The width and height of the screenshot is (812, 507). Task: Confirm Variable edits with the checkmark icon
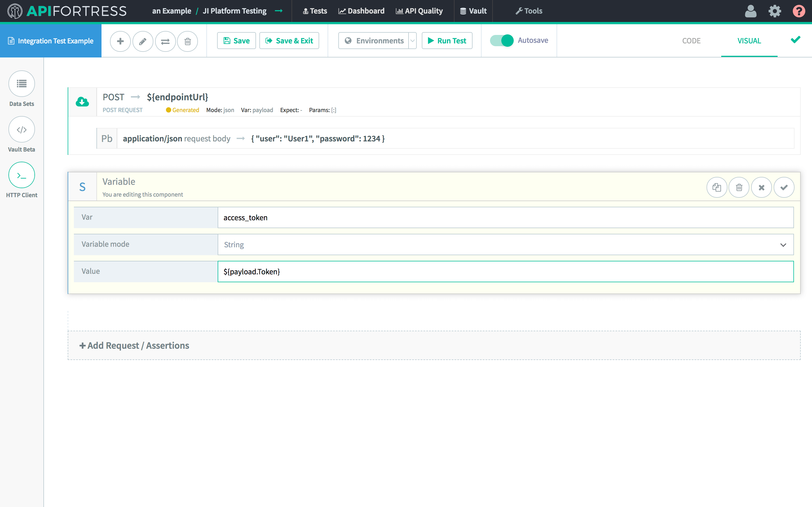point(784,187)
